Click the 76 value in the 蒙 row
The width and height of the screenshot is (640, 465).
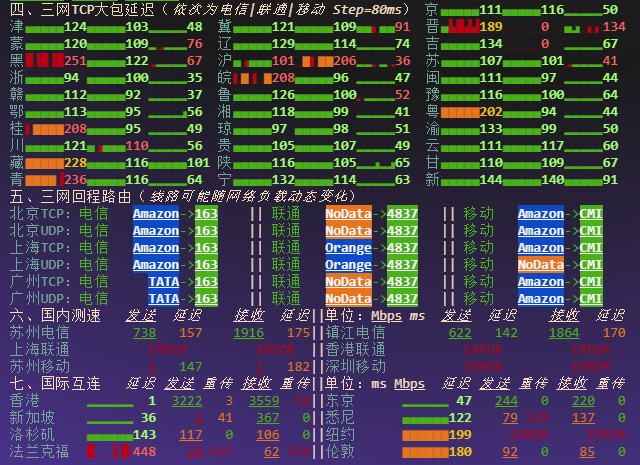(195, 43)
